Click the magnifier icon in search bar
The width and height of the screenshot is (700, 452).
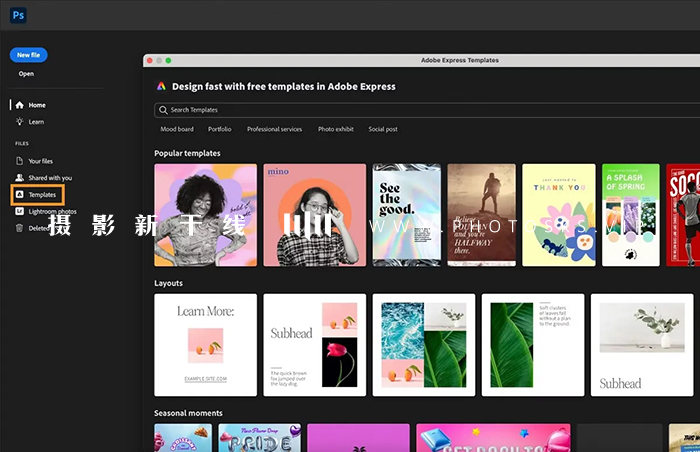pyautogui.click(x=163, y=110)
